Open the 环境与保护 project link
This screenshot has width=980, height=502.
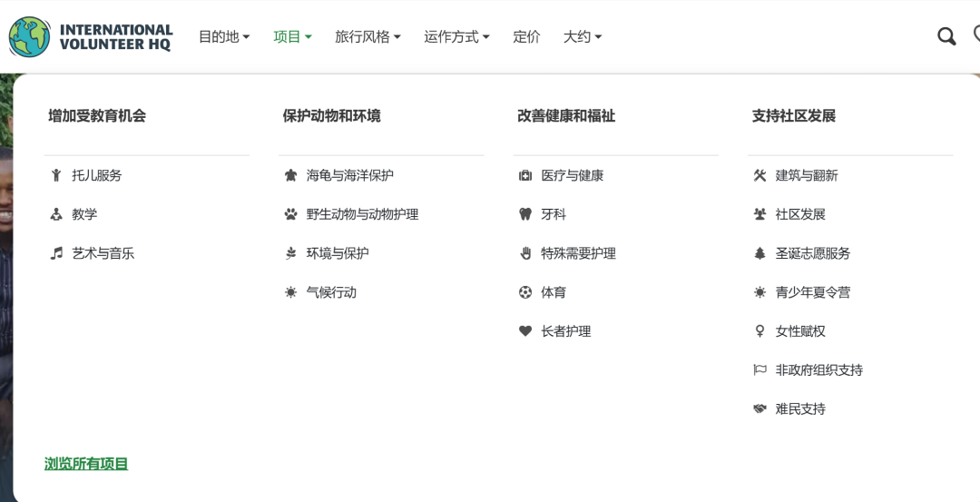[x=338, y=253]
